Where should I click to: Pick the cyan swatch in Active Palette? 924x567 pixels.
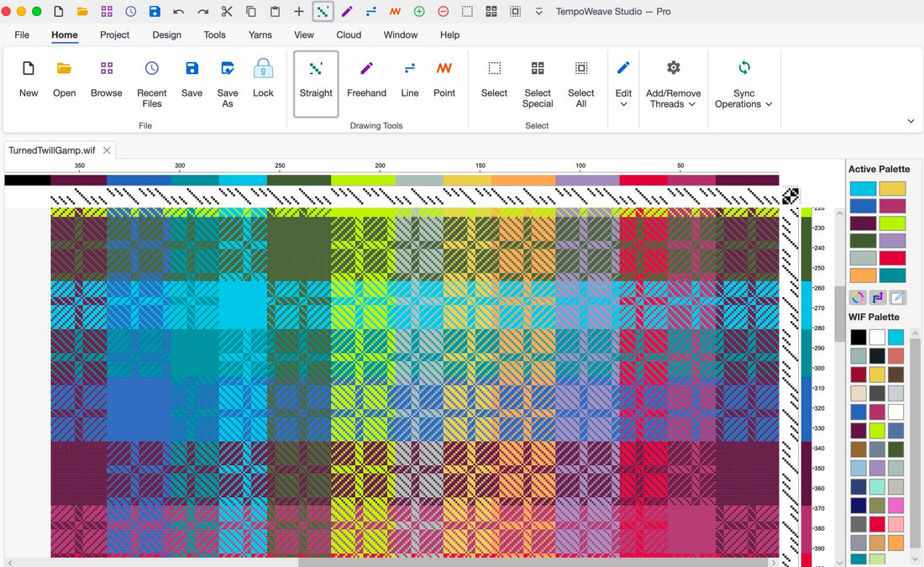click(x=863, y=189)
